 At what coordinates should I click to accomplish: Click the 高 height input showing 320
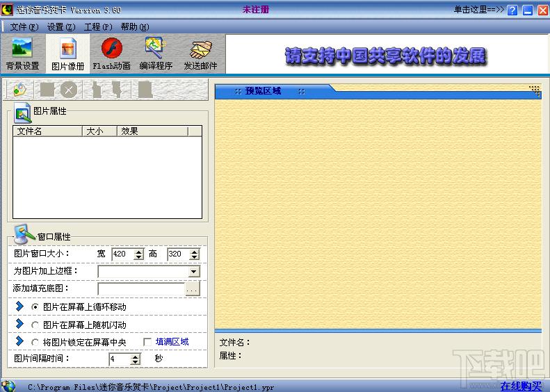click(x=179, y=254)
